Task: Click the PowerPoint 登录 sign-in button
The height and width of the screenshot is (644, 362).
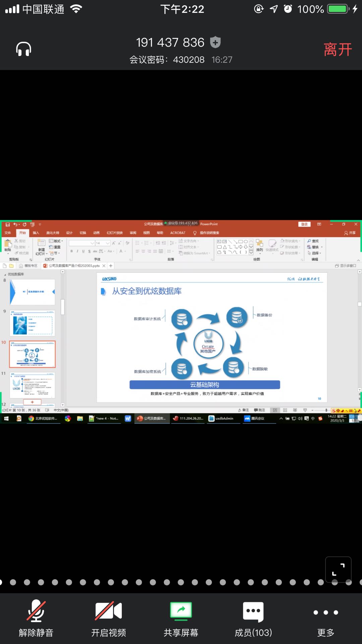Action: pyautogui.click(x=304, y=224)
